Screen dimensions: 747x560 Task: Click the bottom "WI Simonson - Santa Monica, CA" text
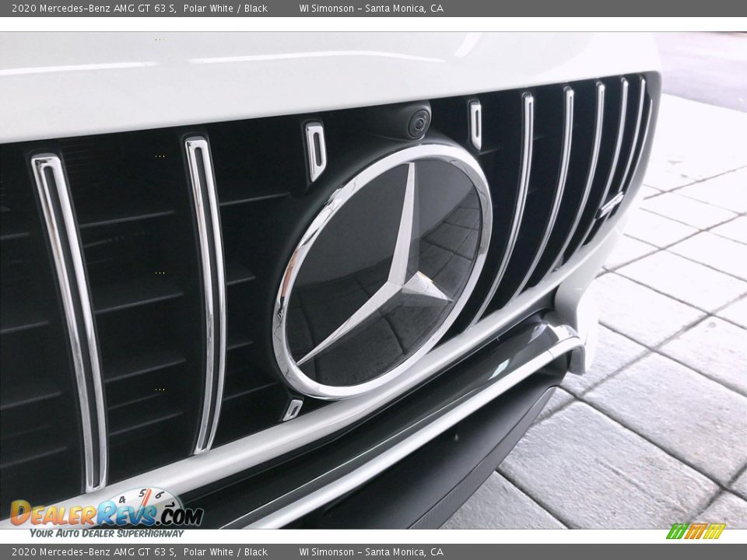pyautogui.click(x=371, y=552)
